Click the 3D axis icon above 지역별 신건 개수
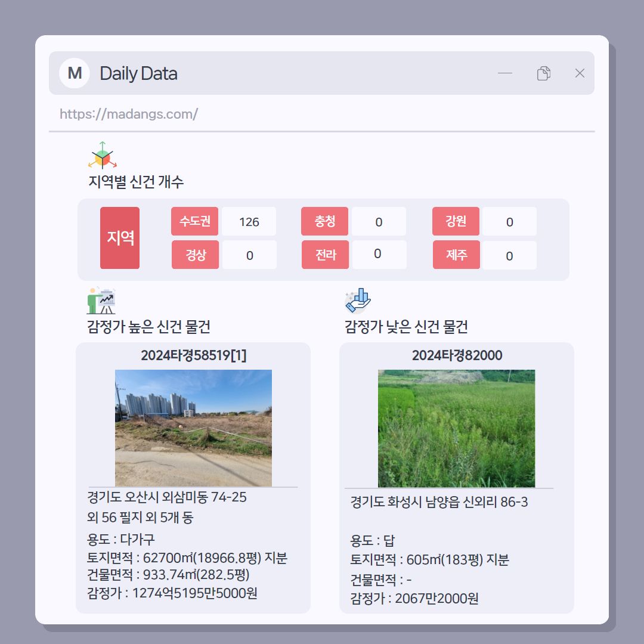 pyautogui.click(x=103, y=155)
